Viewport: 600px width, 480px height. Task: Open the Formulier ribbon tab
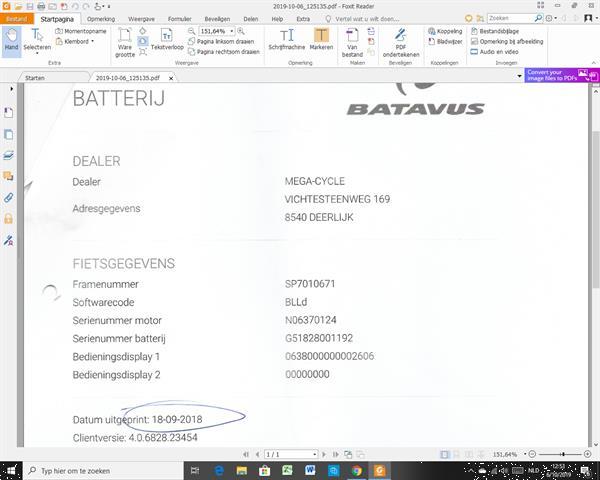(x=179, y=19)
